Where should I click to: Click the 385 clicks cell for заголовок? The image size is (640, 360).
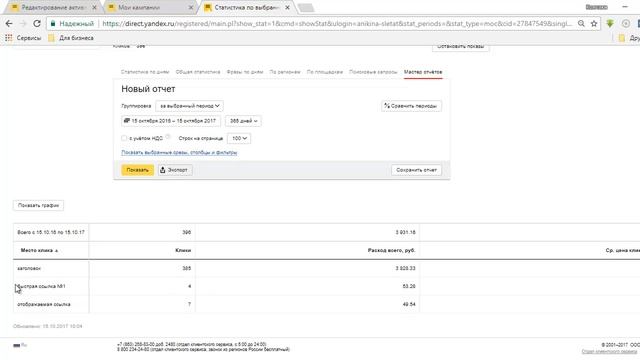click(187, 268)
